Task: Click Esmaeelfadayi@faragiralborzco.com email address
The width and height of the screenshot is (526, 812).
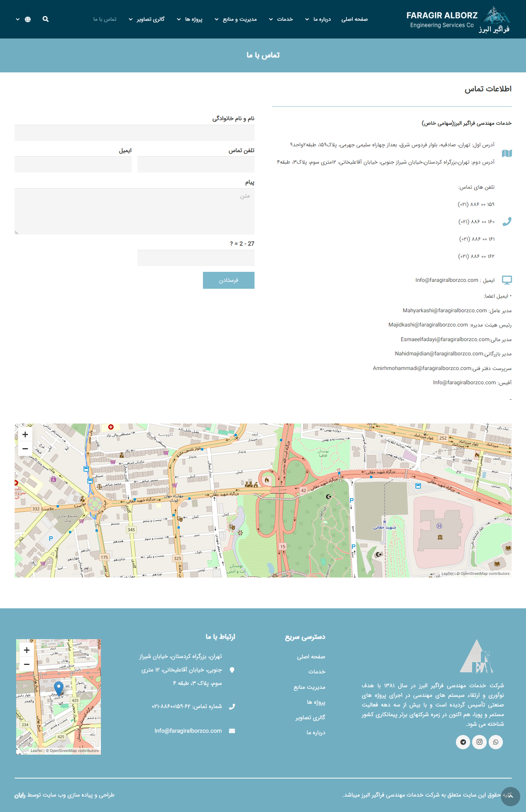Action: [445, 340]
